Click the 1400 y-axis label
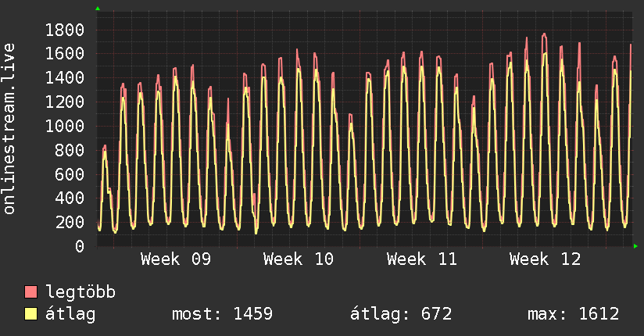Screen dimensions: 644x336 coord(65,77)
